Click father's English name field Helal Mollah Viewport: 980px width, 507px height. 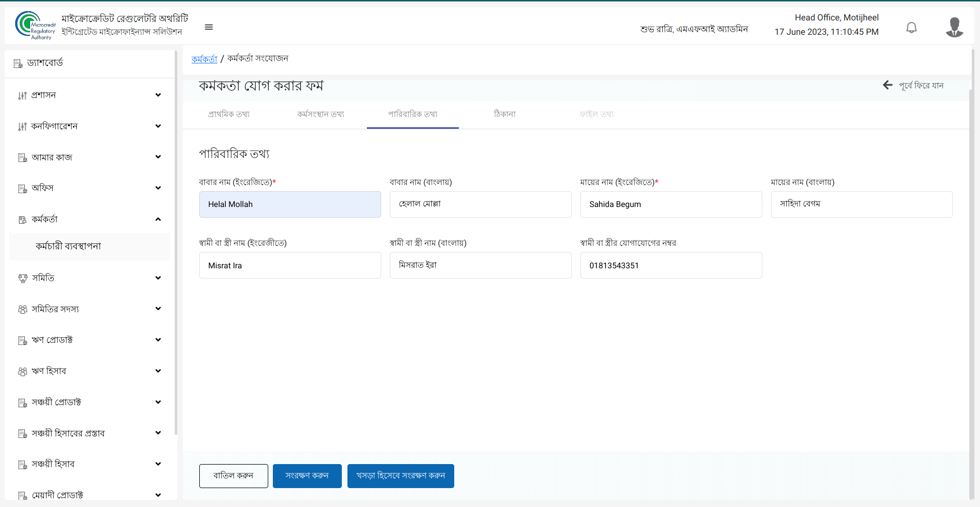(x=290, y=204)
